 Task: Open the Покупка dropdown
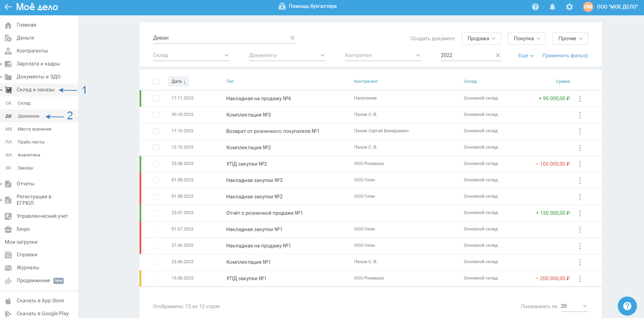click(x=527, y=39)
